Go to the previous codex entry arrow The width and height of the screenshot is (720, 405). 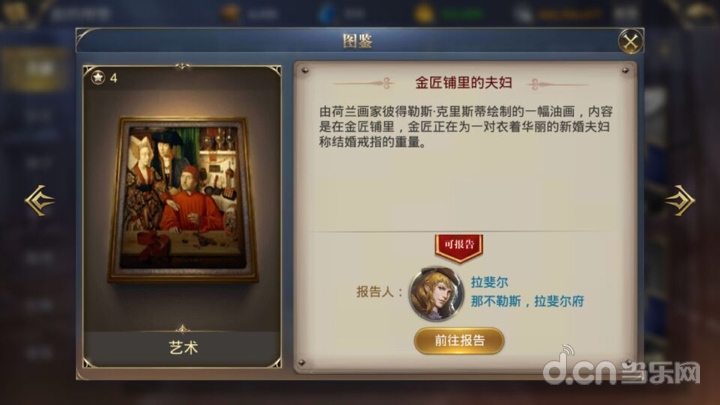click(x=39, y=200)
